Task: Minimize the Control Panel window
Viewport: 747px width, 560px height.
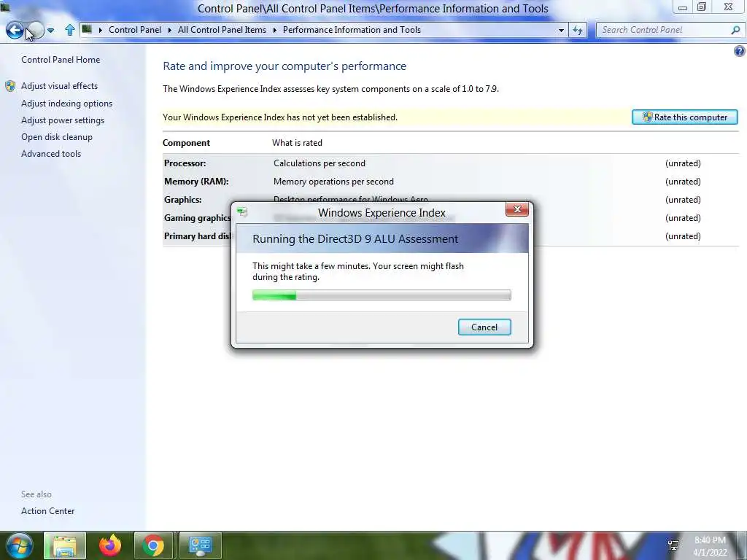Action: coord(682,7)
